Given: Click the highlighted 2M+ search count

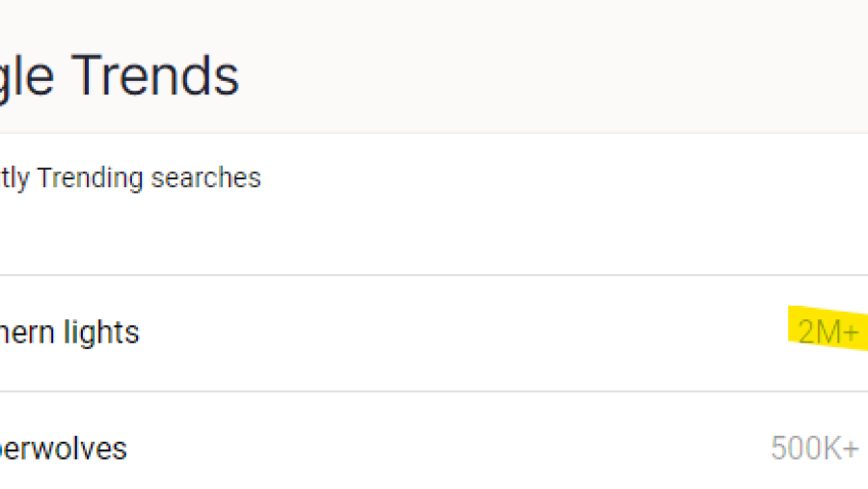Looking at the screenshot, I should [x=827, y=333].
